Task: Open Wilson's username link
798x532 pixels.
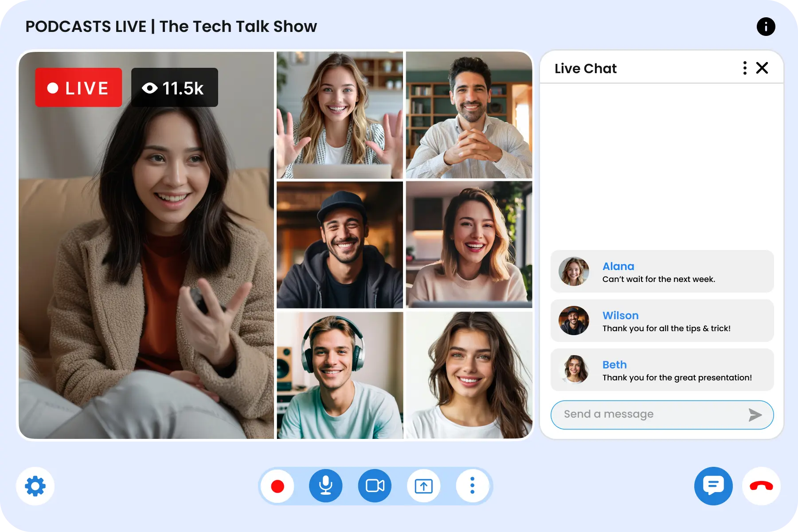Action: (x=620, y=315)
